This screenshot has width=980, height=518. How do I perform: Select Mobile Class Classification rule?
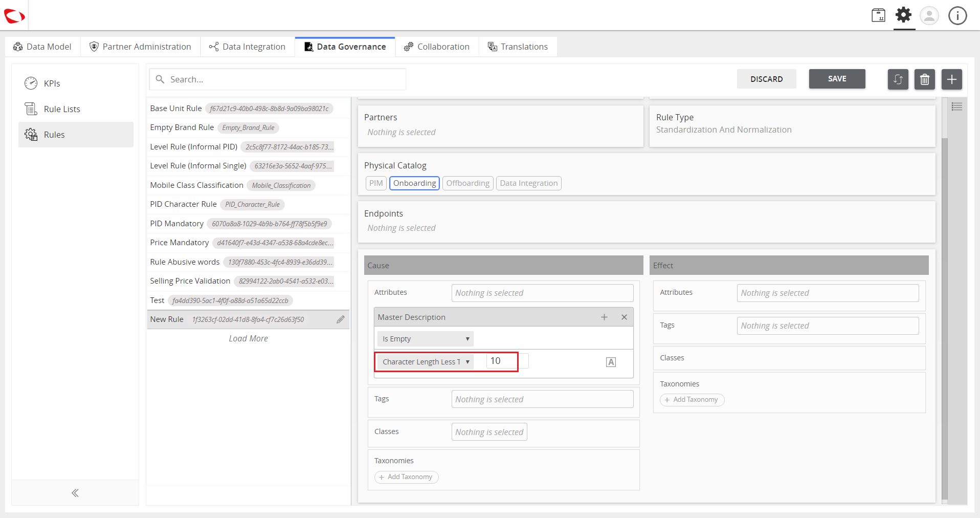tap(248, 185)
